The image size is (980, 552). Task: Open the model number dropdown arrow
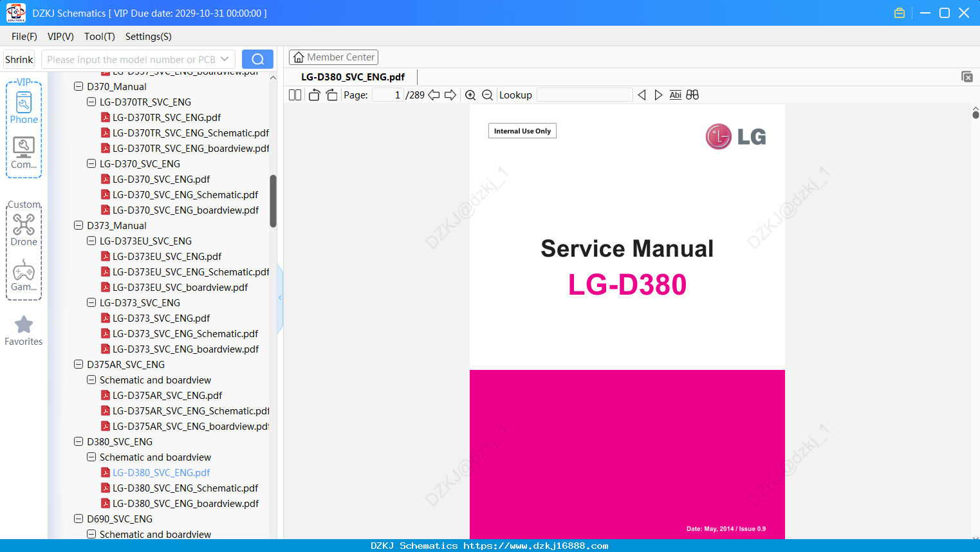tap(225, 59)
